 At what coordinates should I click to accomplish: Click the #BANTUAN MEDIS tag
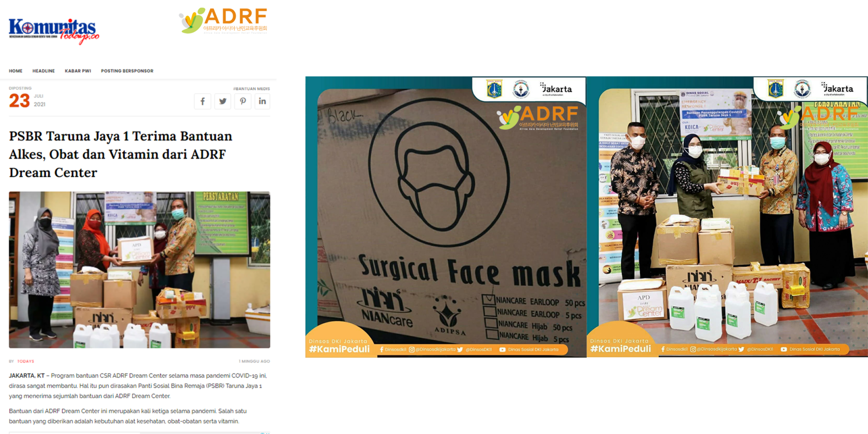pos(251,89)
